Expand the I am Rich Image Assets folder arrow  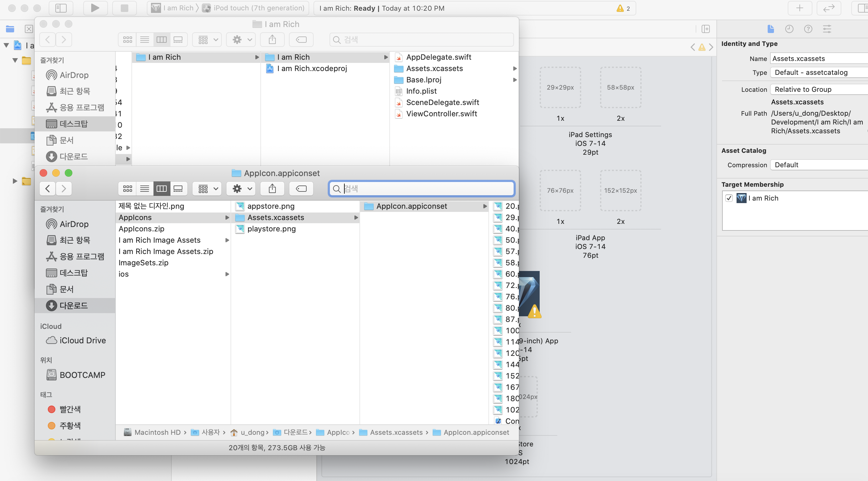tap(227, 240)
